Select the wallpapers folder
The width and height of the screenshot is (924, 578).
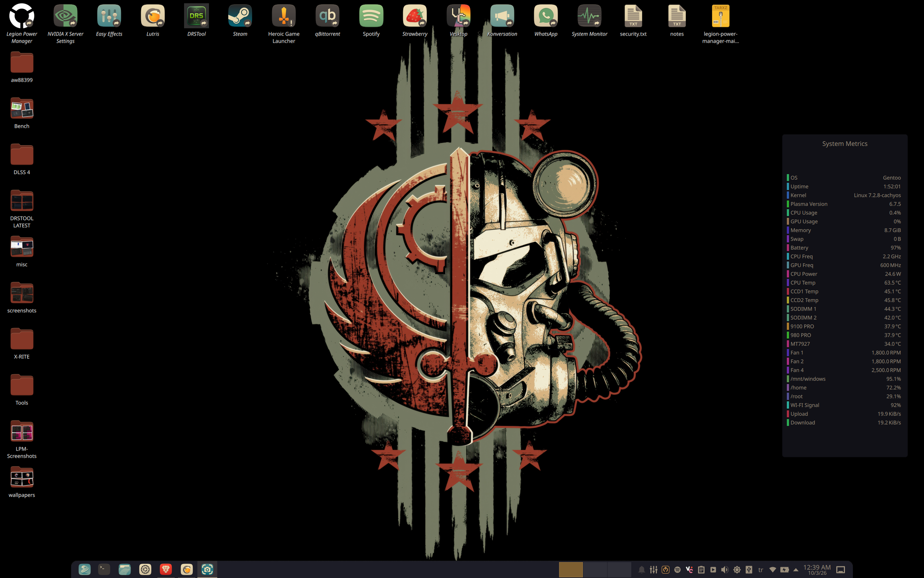(22, 478)
